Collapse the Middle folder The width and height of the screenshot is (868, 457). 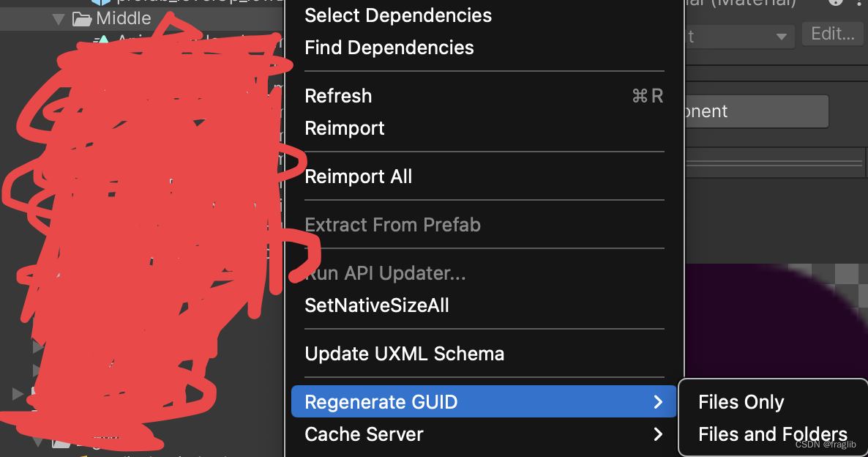click(x=57, y=18)
